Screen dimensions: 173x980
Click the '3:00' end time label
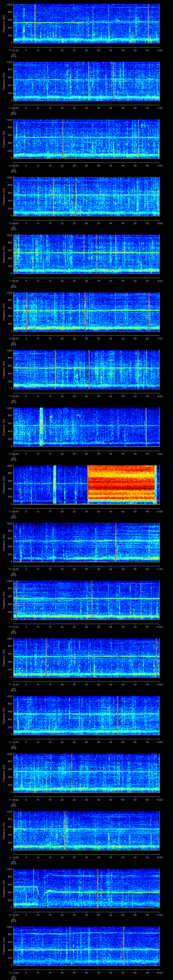click(160, 108)
